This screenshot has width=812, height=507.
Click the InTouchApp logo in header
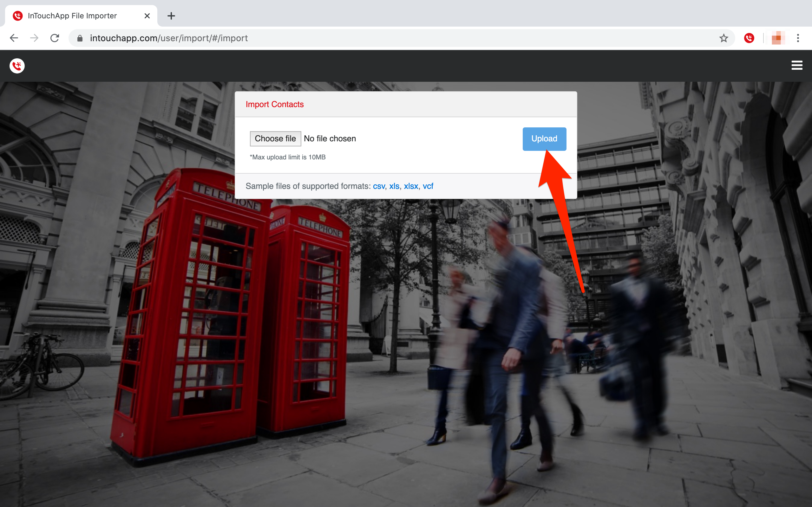coord(17,66)
